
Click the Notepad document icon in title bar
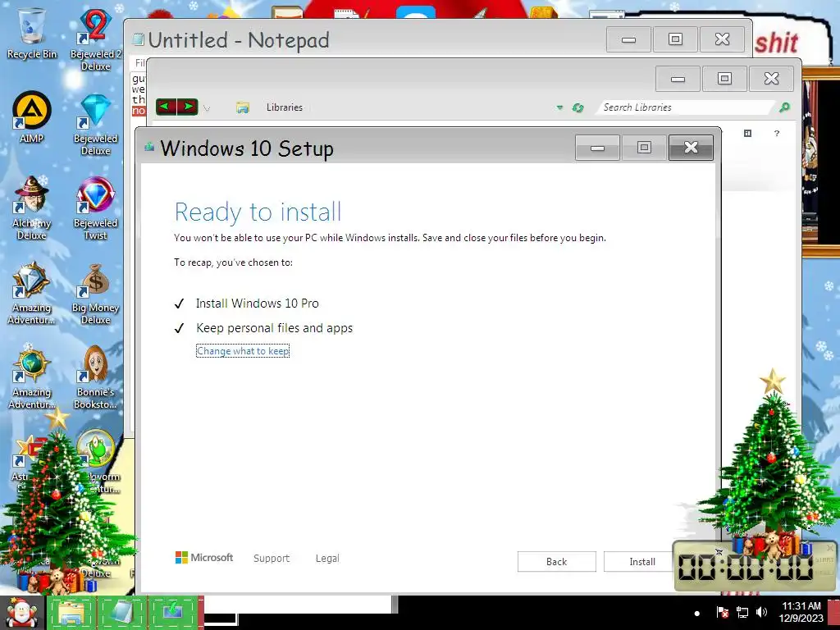[138, 39]
